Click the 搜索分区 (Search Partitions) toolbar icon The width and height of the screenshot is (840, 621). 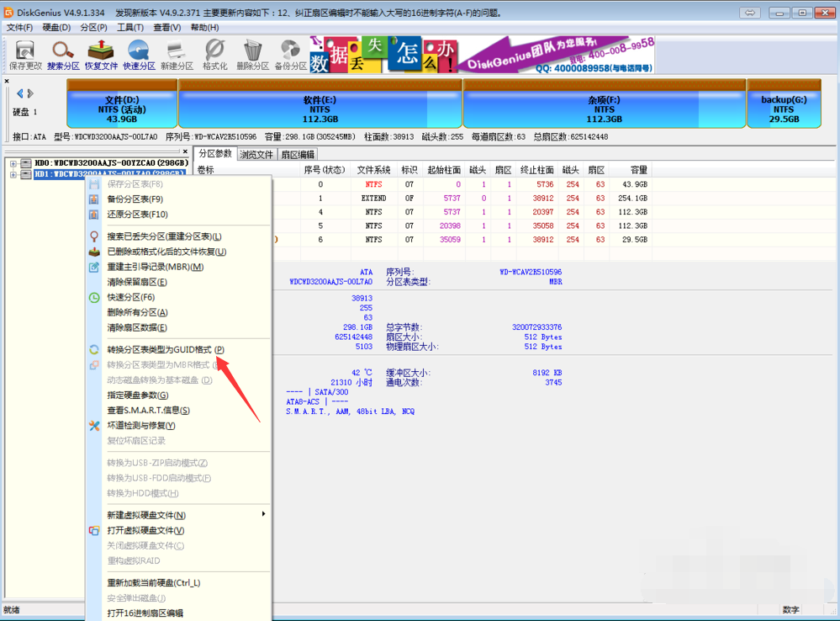[x=63, y=55]
